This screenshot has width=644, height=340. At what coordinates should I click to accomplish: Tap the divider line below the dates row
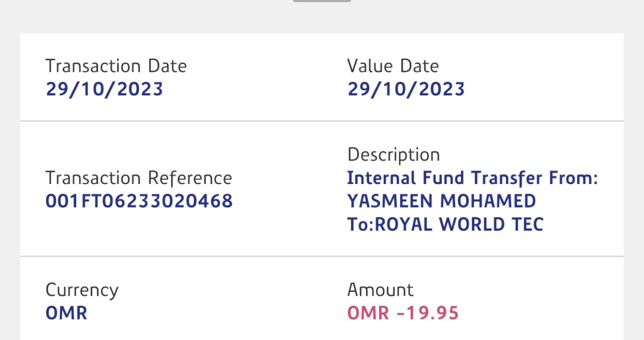tap(321, 121)
